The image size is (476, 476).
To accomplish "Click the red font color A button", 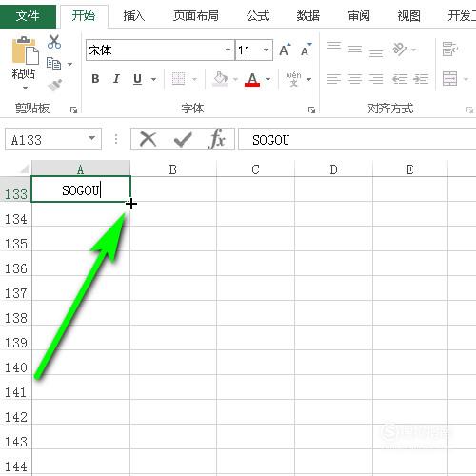I will pos(252,79).
